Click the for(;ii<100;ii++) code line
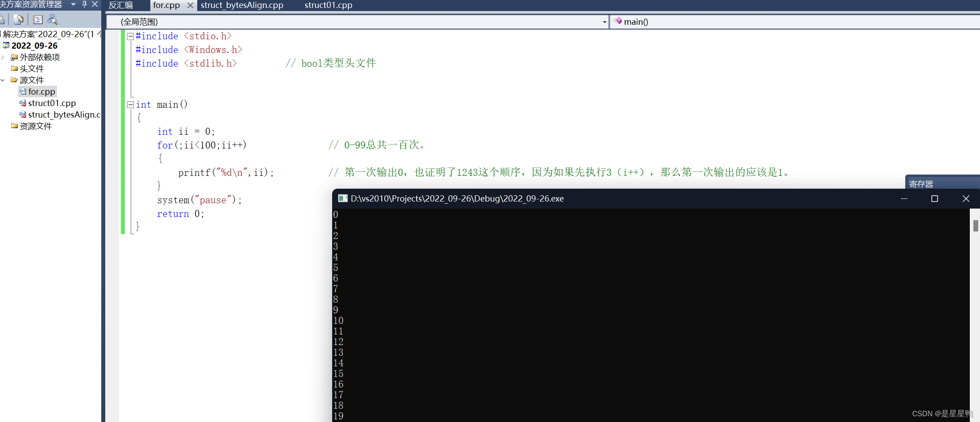 202,145
